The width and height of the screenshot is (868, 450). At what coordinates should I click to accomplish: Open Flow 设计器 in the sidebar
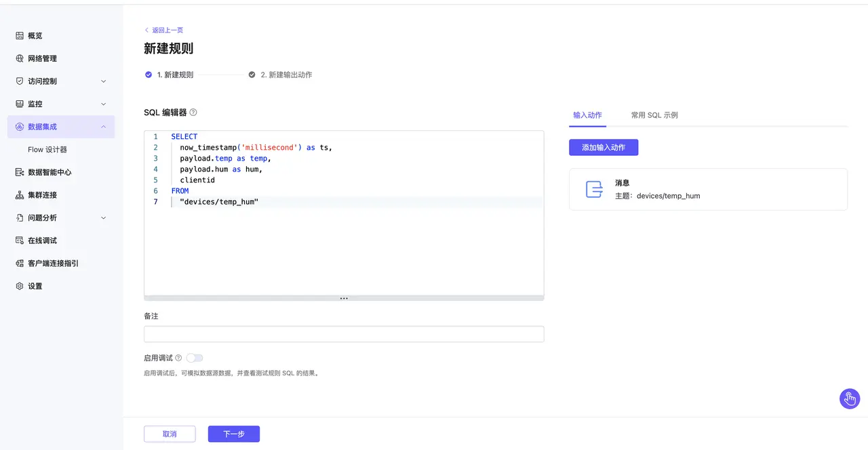point(47,149)
